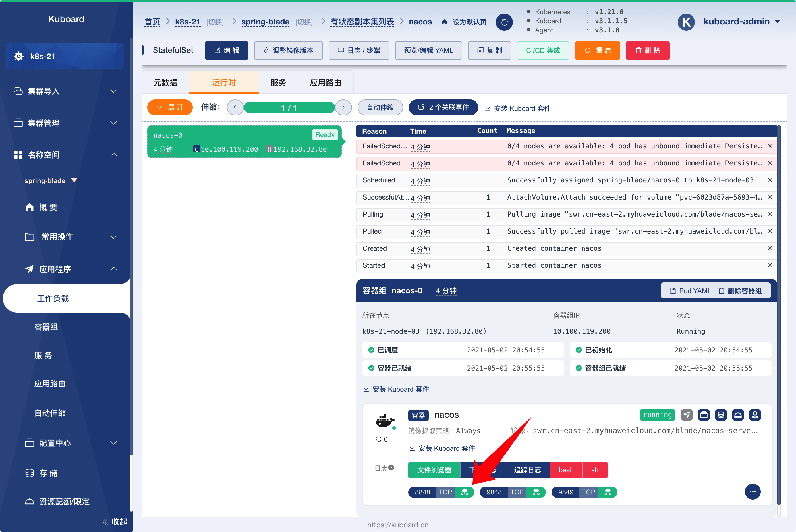This screenshot has height=532, width=796.
Task: Click the CI/CD 集成 button
Action: point(543,51)
